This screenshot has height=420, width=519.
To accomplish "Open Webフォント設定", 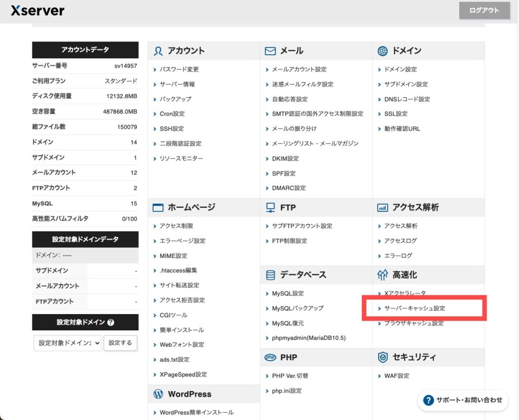I will click(x=182, y=345).
